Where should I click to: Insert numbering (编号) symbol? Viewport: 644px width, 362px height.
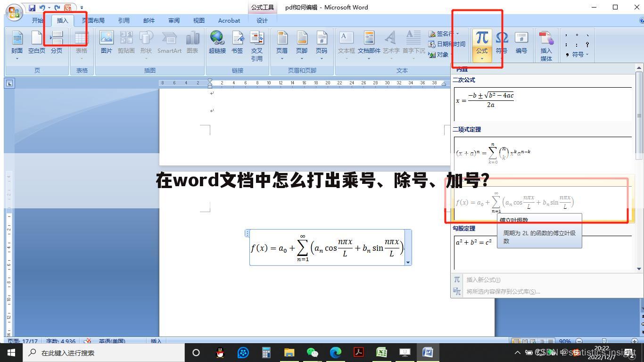pos(521,42)
